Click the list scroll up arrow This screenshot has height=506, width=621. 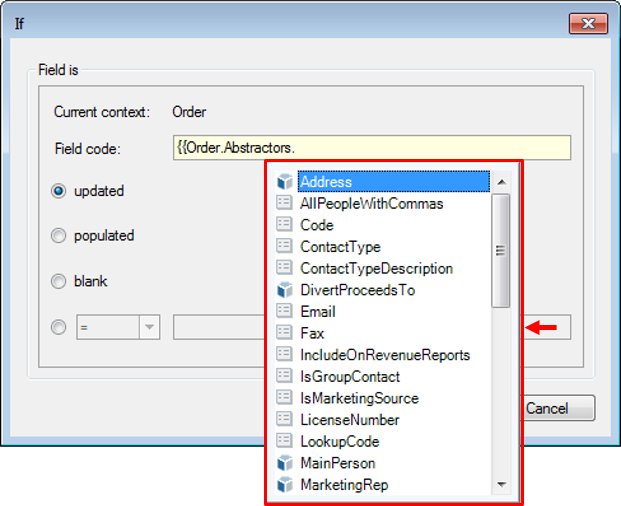pyautogui.click(x=501, y=182)
